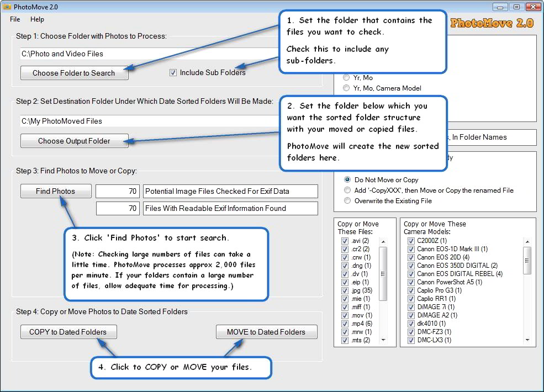
Task: Click camera models list scroll-up arrow
Action: [x=527, y=241]
